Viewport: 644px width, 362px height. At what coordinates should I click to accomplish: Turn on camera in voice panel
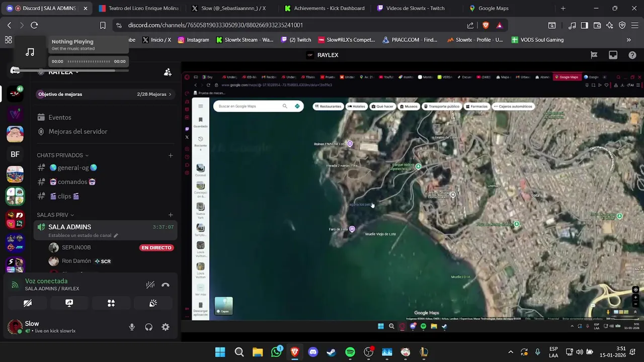28,303
